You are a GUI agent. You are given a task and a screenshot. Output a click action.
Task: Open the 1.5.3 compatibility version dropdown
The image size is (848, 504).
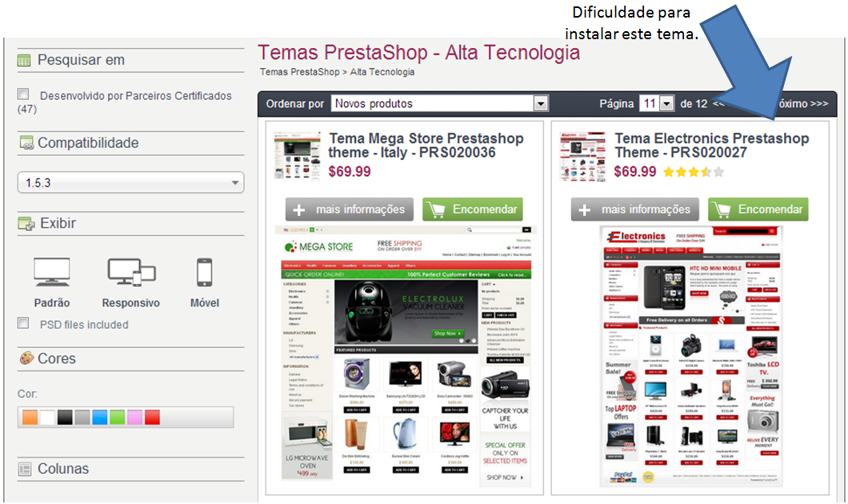click(x=130, y=182)
